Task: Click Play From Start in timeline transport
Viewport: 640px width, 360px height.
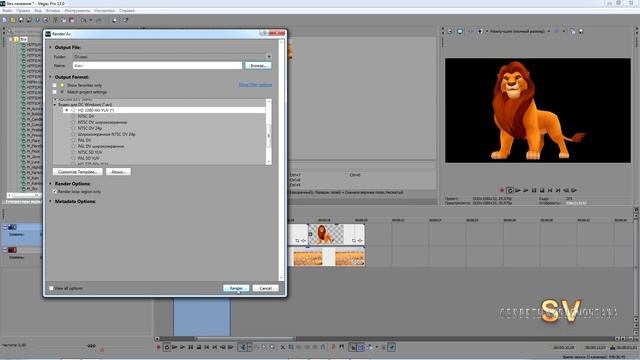Action: 175,347
